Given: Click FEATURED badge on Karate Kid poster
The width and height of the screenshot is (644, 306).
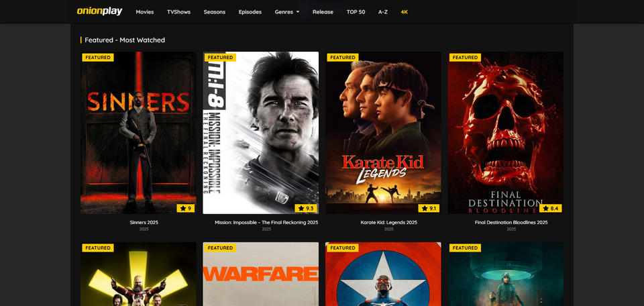Looking at the screenshot, I should 343,58.
